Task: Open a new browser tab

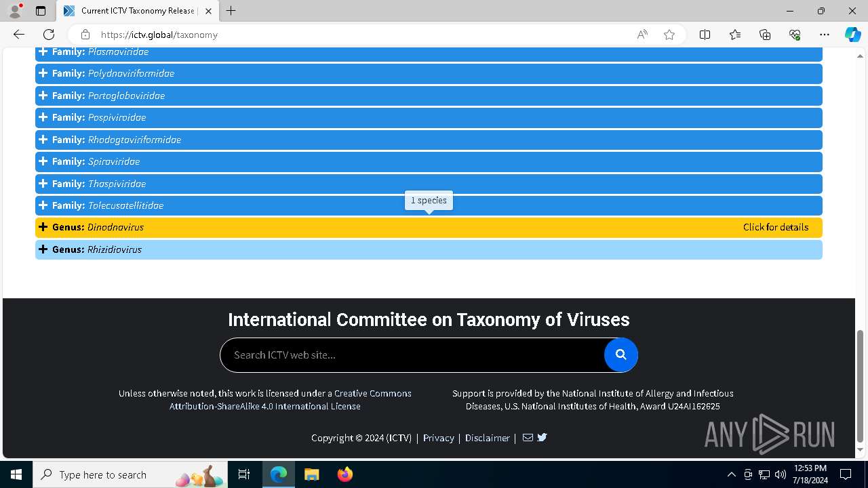Action: coord(231,11)
